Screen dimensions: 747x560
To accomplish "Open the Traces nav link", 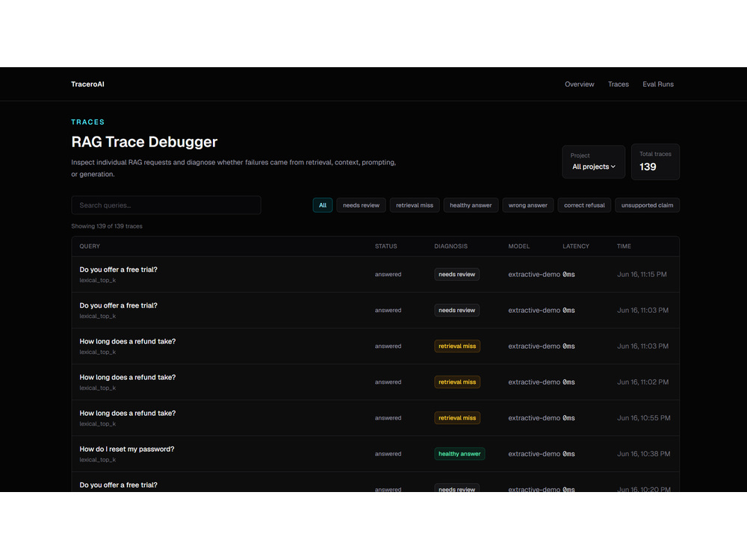I will coord(618,84).
